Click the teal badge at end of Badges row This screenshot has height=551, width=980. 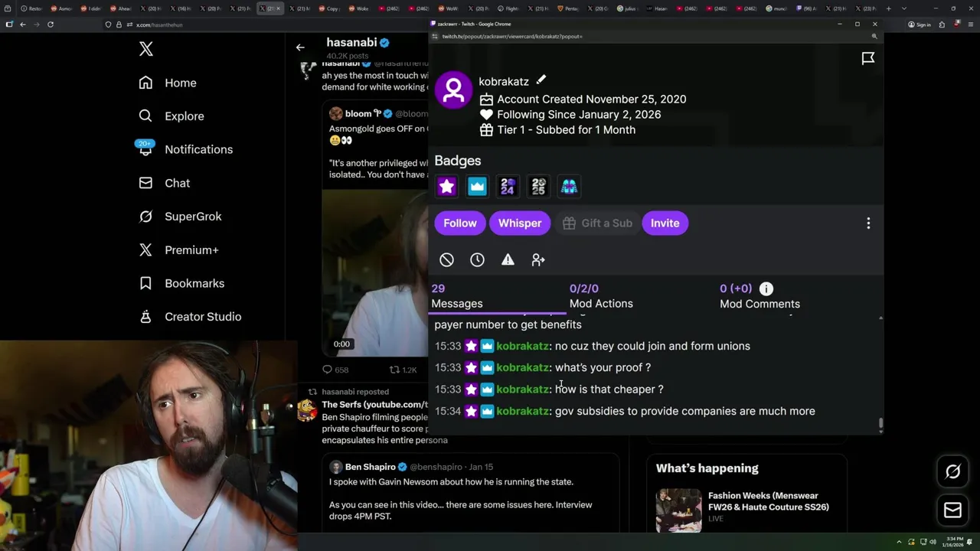point(569,186)
